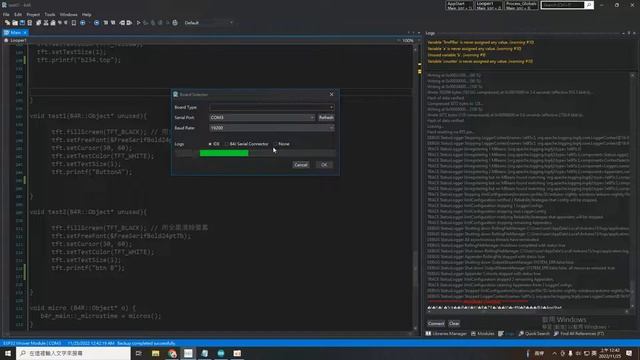Open the Tools menu

pyautogui.click(x=50, y=14)
